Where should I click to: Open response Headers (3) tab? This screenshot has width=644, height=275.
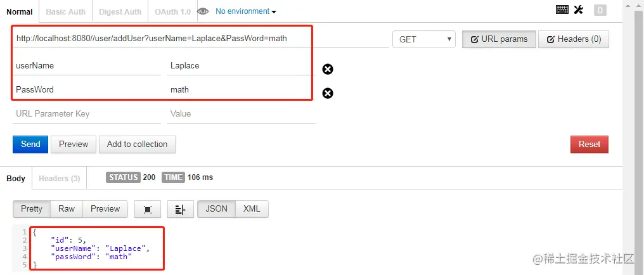pyautogui.click(x=59, y=178)
